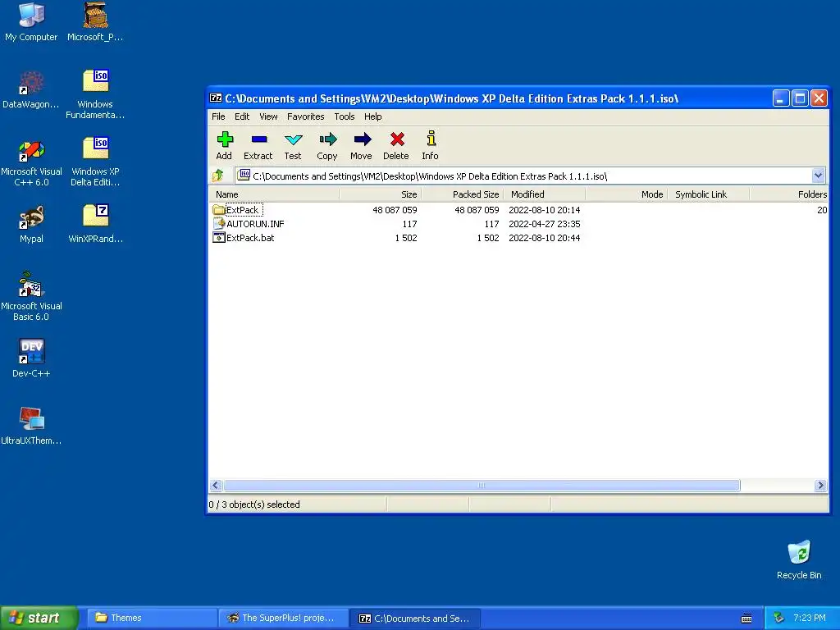Image resolution: width=840 pixels, height=630 pixels.
Task: Switch to the 7-Zip taskbar button
Action: click(415, 619)
